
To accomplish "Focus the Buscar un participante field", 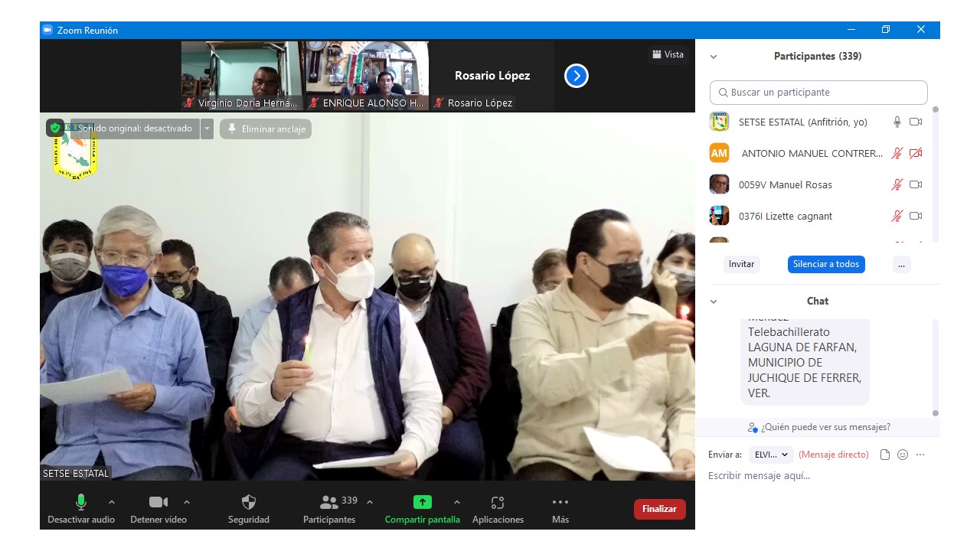I will (818, 92).
